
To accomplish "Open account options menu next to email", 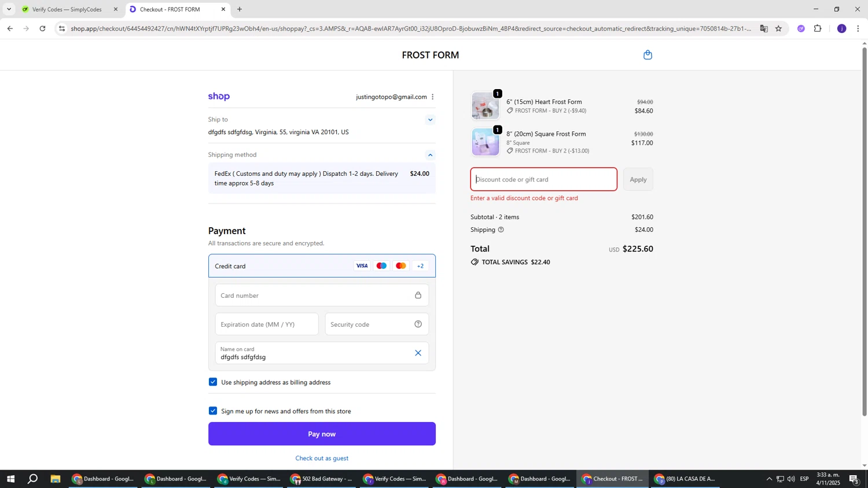I will [432, 97].
